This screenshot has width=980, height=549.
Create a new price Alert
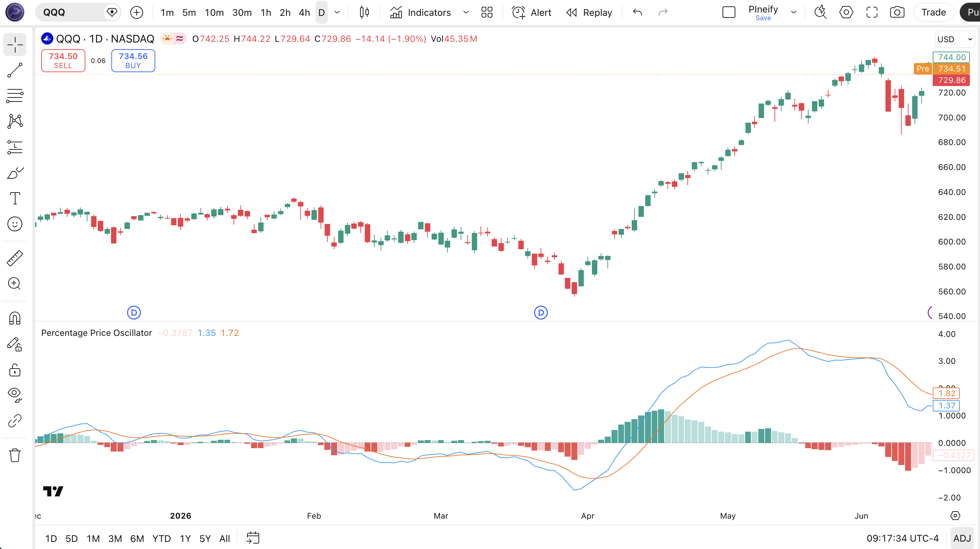(532, 12)
